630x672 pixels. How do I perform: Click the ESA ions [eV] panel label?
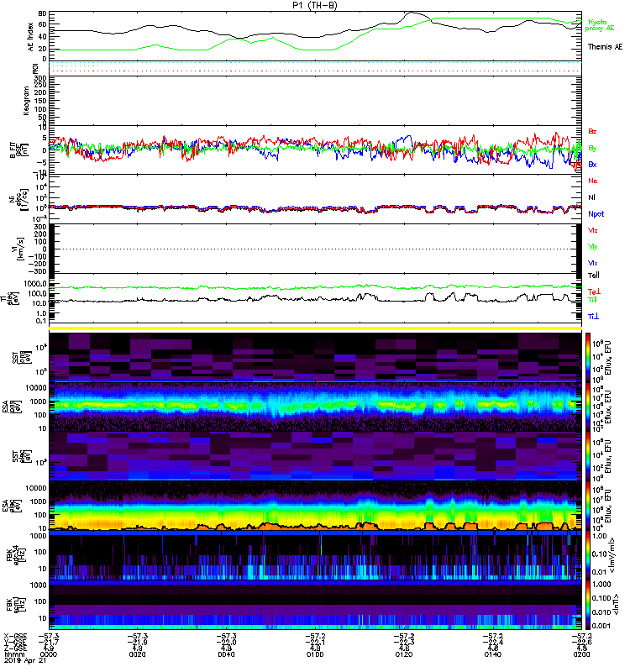pos(12,407)
